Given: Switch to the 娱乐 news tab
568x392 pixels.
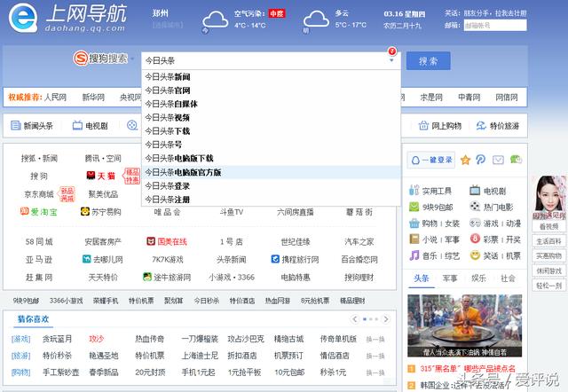Looking at the screenshot, I should coord(478,278).
